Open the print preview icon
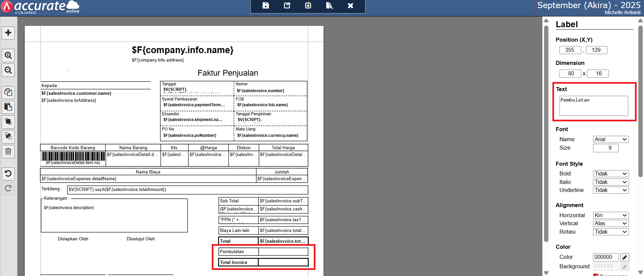Image resolution: width=644 pixels, height=276 pixels. (x=329, y=6)
